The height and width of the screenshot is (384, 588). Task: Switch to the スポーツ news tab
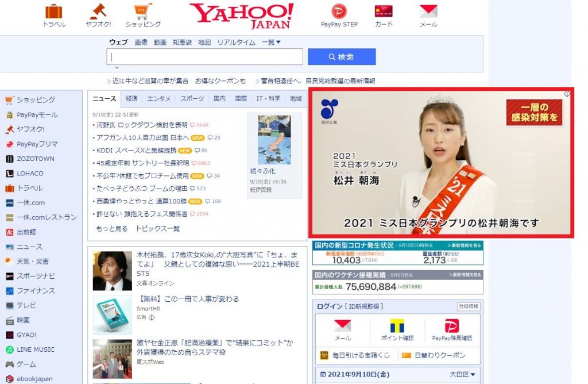tap(192, 98)
